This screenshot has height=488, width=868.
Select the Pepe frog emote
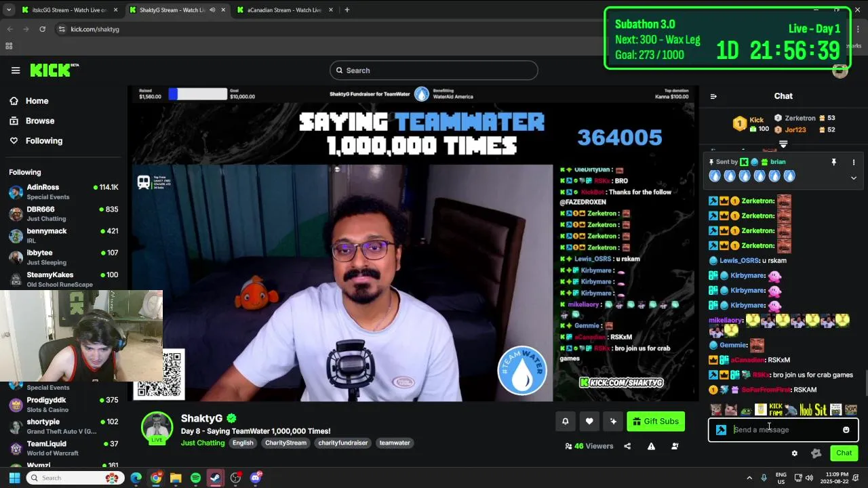point(746,410)
